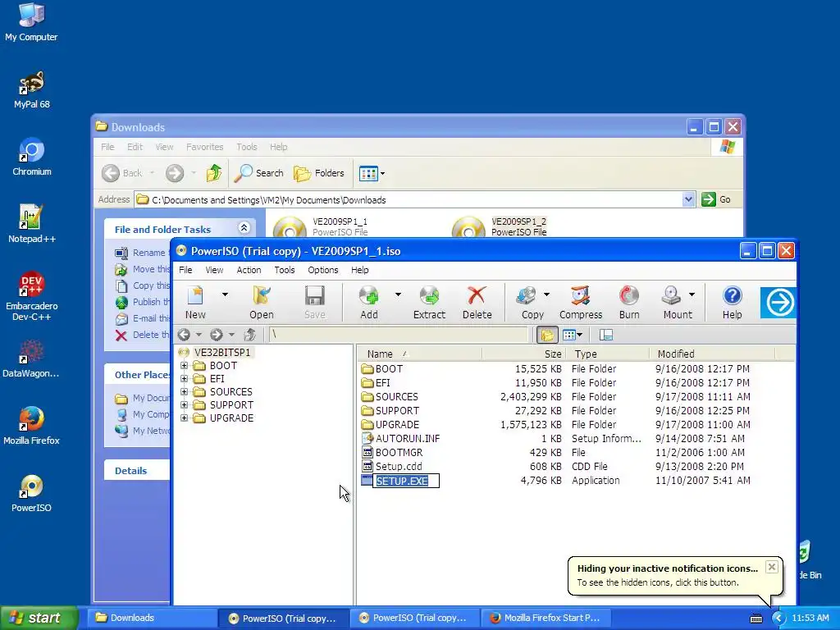Open the PowerISO Tools menu
840x630 pixels.
click(285, 270)
